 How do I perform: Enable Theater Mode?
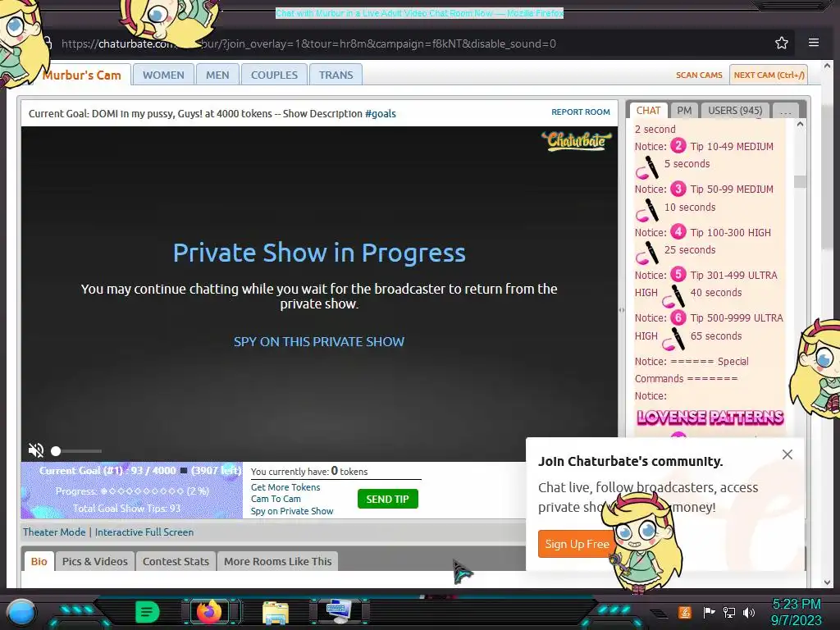coord(54,532)
